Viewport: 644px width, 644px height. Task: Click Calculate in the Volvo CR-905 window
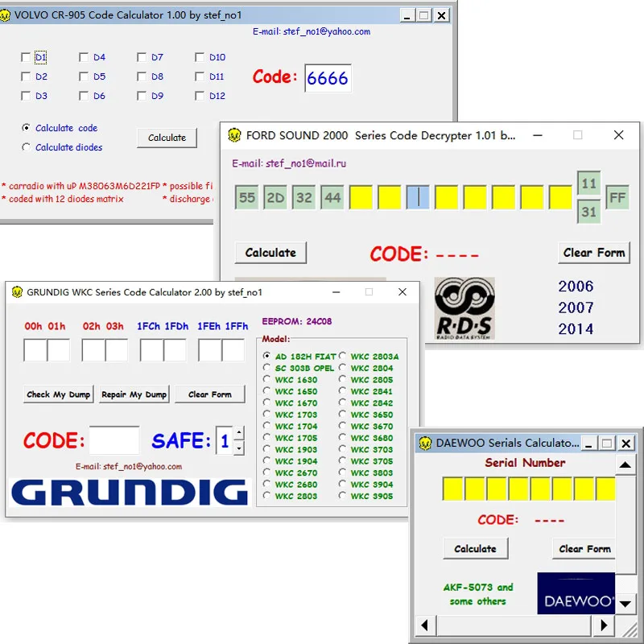pyautogui.click(x=167, y=138)
